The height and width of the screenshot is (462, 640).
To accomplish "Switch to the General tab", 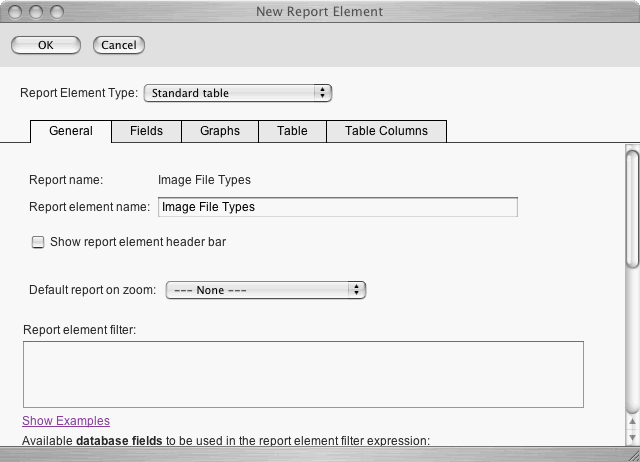I will point(71,131).
